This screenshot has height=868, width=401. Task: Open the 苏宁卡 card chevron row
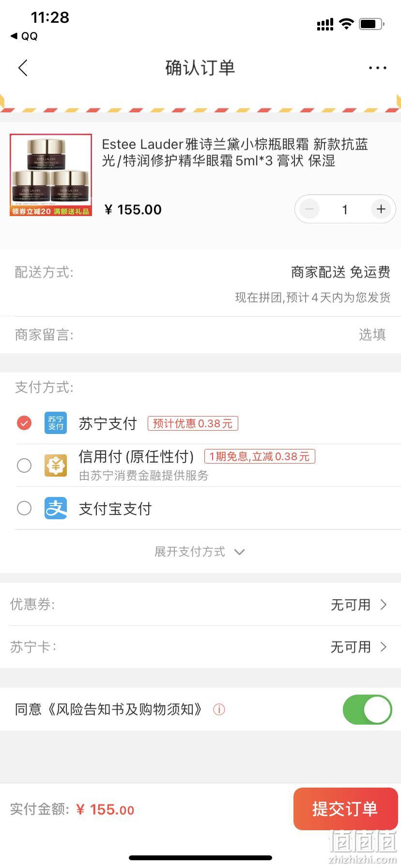[x=200, y=647]
